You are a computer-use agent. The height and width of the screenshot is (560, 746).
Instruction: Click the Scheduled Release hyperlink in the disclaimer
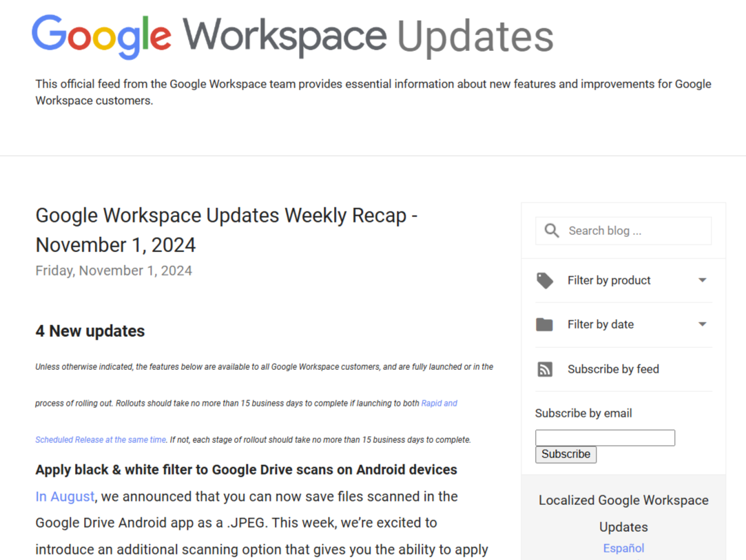click(x=100, y=439)
